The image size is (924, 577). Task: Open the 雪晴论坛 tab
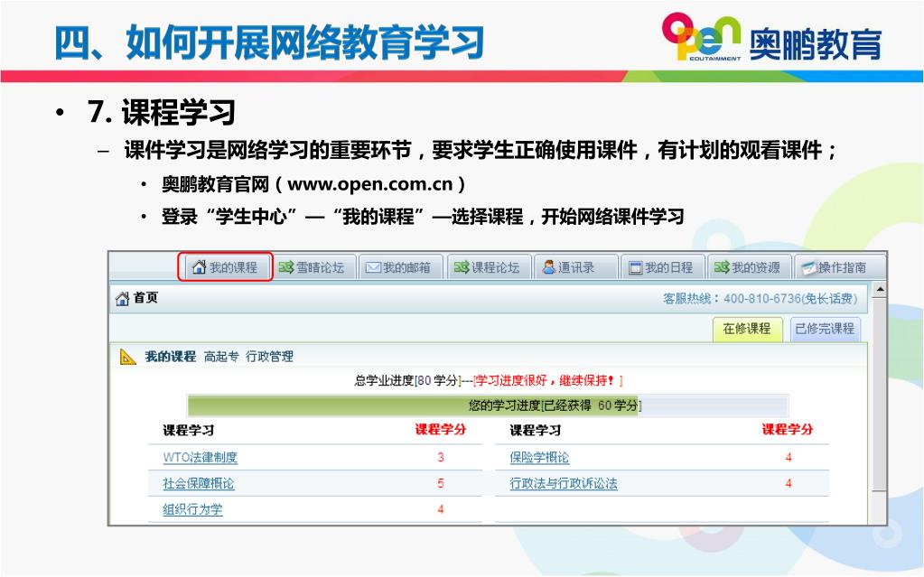tap(313, 267)
